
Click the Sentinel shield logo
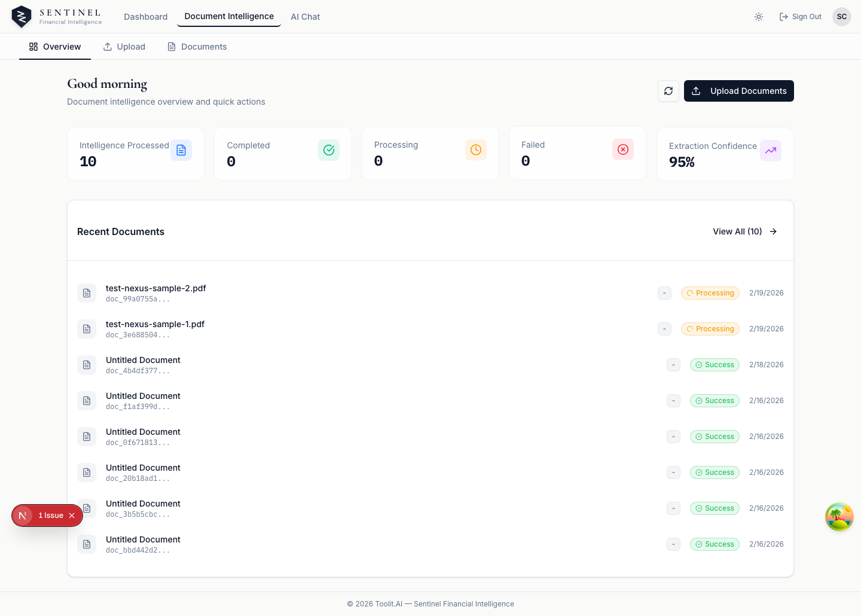[x=22, y=17]
